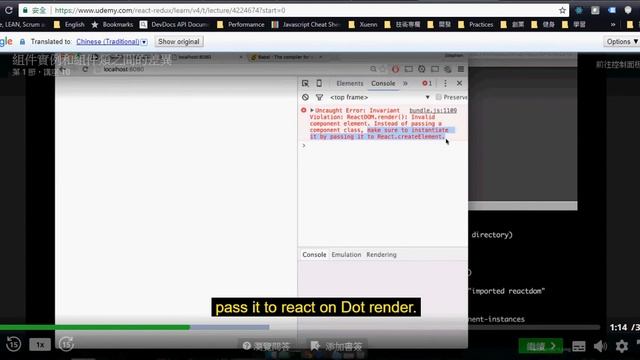Open the Javascript Cheat Sheet bookmark

[306, 24]
